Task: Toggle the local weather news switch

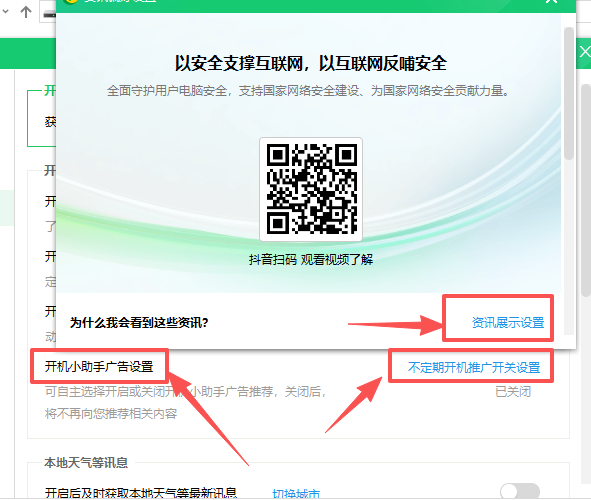Action: click(x=520, y=492)
